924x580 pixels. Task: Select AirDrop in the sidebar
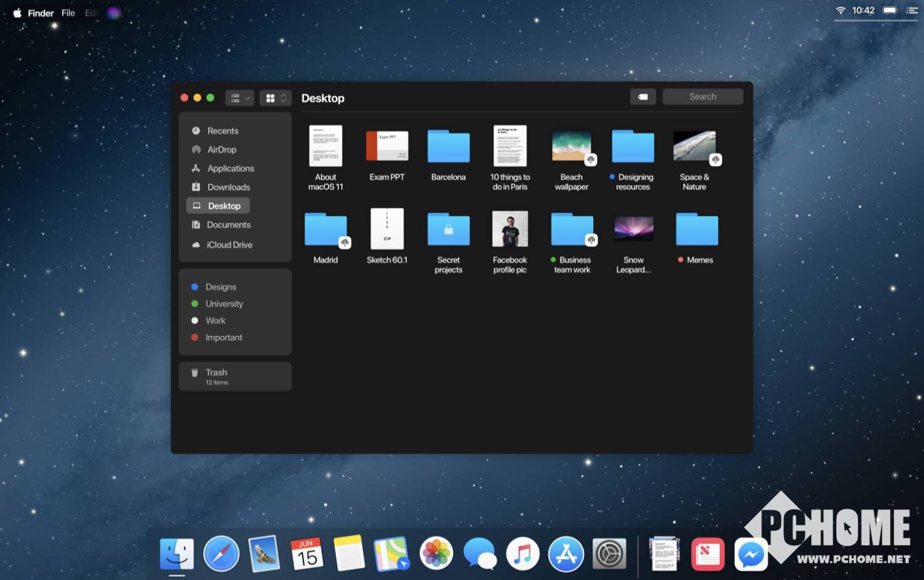click(x=221, y=150)
